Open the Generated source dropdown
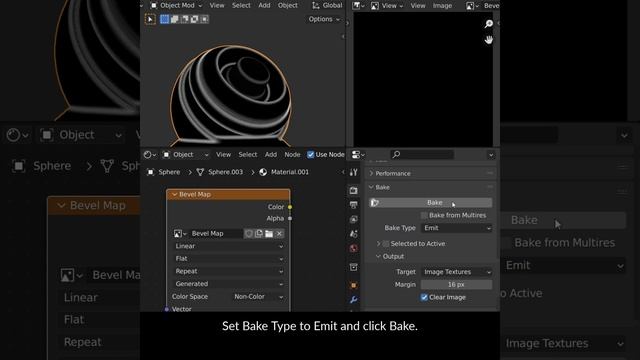640x360 pixels. [x=228, y=284]
